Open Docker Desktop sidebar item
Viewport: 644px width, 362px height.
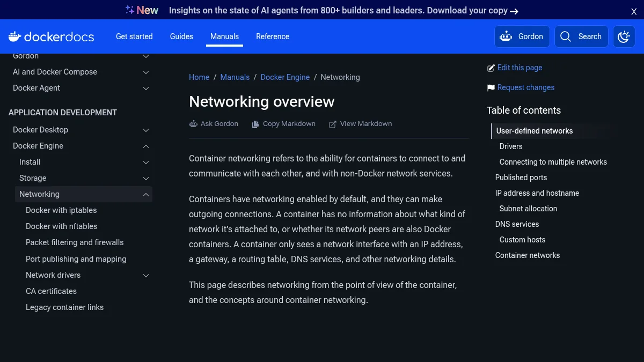coord(41,130)
